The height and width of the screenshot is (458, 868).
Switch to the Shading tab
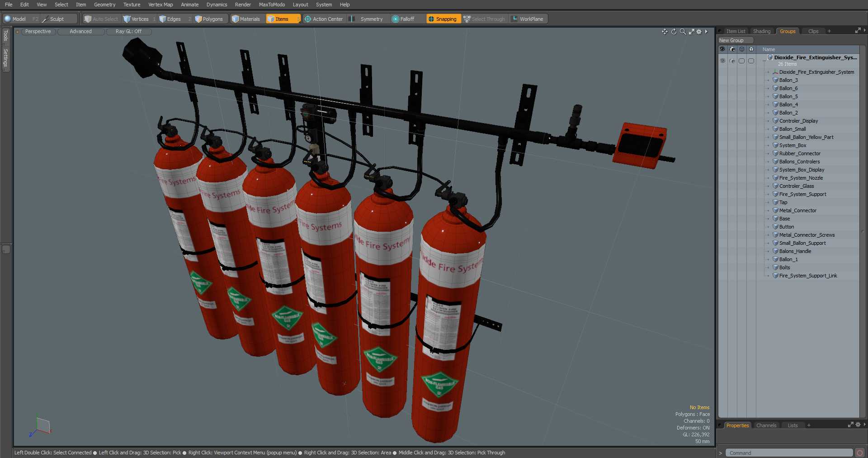(762, 31)
